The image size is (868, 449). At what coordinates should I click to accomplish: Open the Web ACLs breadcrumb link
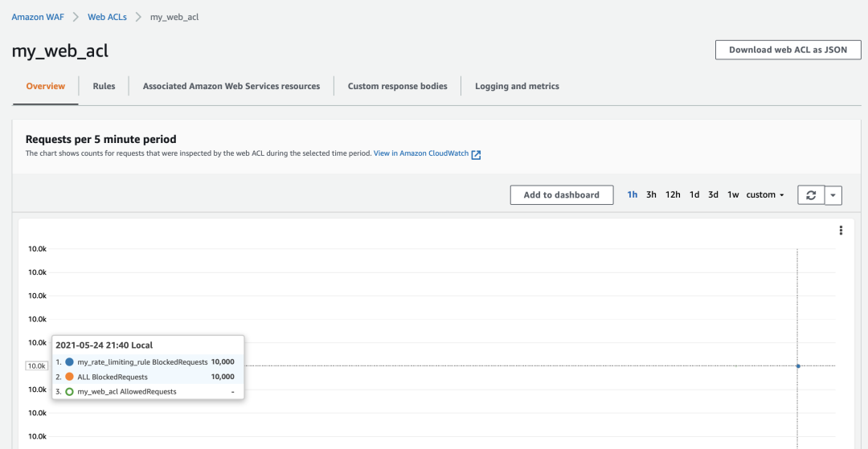click(108, 17)
